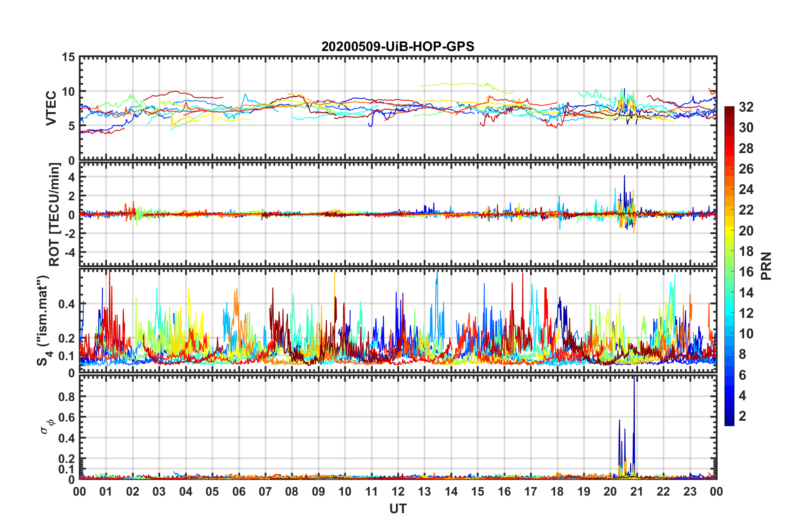Select the S4 axis label
The height and width of the screenshot is (532, 796).
tap(44, 320)
